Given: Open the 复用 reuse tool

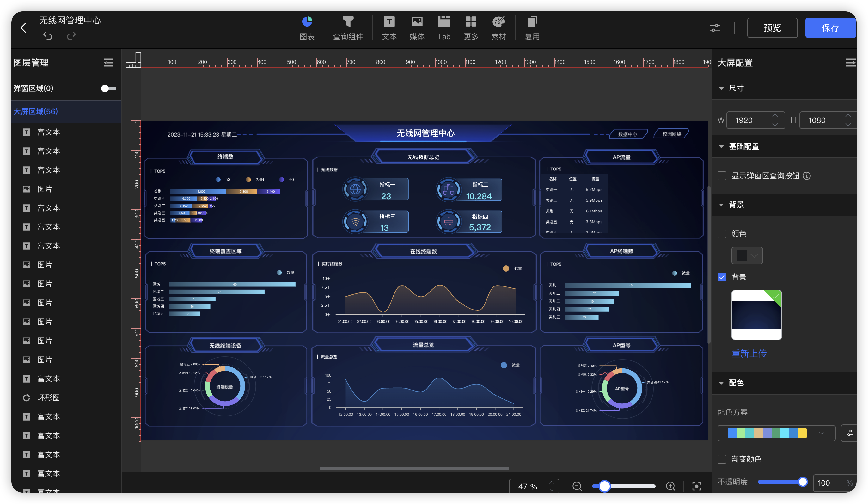Looking at the screenshot, I should tap(532, 28).
